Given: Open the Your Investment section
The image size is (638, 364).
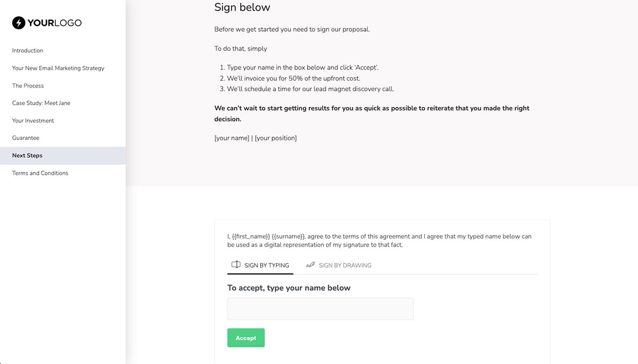Looking at the screenshot, I should point(32,121).
